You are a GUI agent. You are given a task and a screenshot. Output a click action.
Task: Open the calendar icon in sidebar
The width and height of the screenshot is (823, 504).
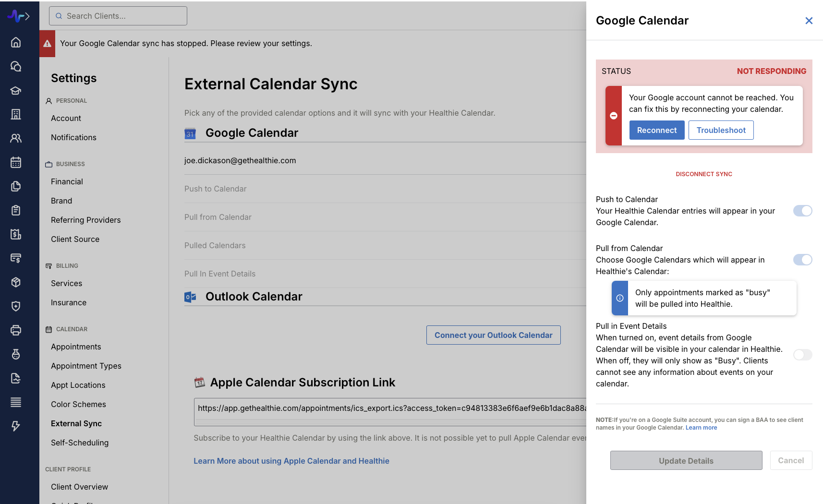click(16, 162)
